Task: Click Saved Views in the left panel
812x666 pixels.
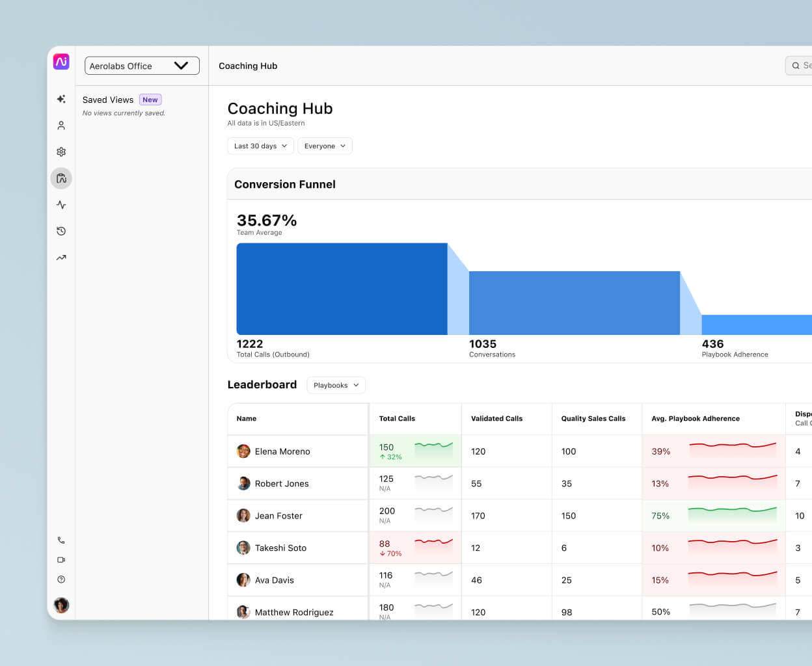Action: click(108, 100)
